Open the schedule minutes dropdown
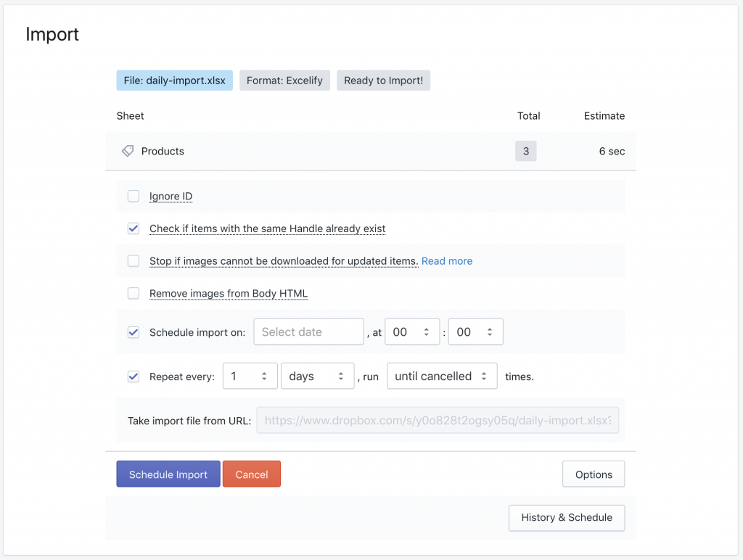 tap(475, 332)
